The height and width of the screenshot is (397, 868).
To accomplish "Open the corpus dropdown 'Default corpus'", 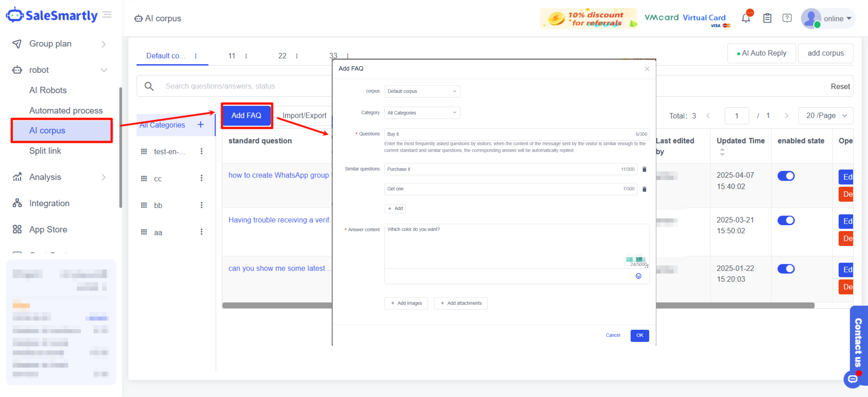I will coord(422,91).
